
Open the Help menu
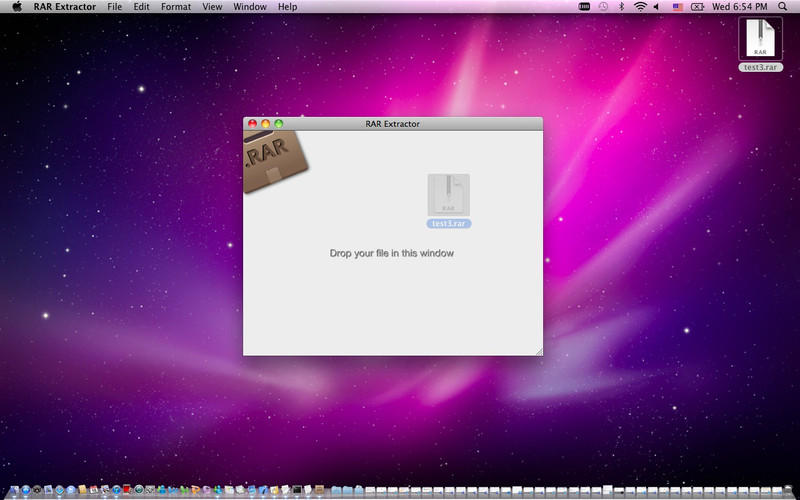click(287, 7)
